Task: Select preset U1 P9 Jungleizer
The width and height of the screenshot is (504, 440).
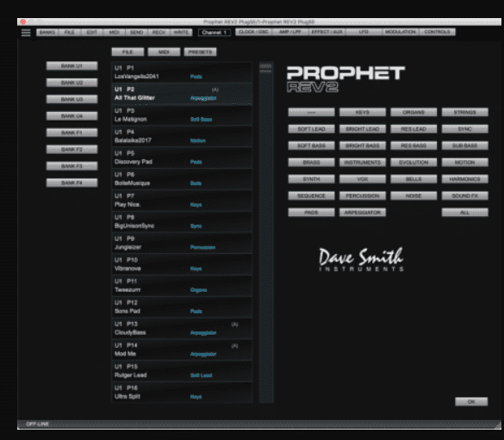Action: point(182,243)
